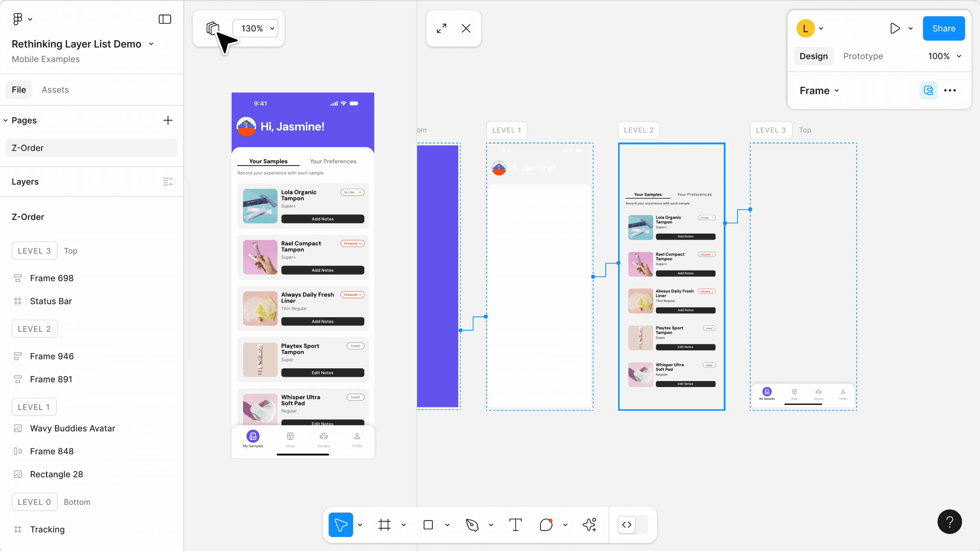This screenshot has width=980, height=551.
Task: Select the Frame tool in bottom toolbar
Action: click(x=384, y=525)
